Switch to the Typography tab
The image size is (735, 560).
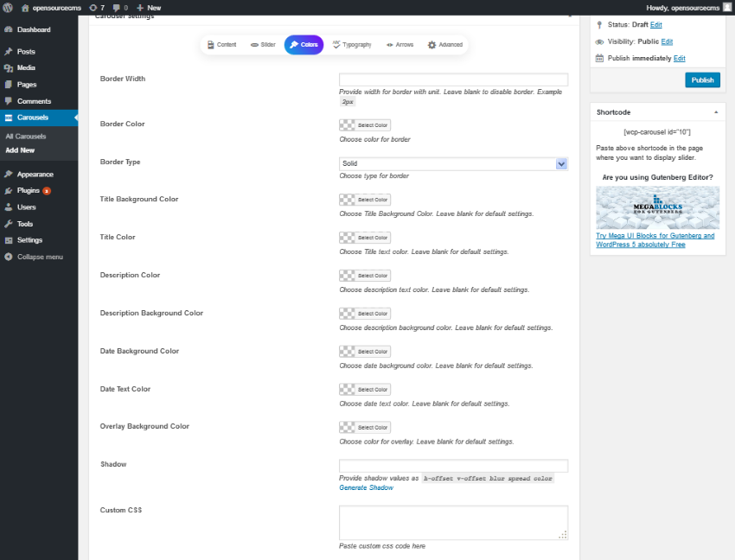(352, 45)
